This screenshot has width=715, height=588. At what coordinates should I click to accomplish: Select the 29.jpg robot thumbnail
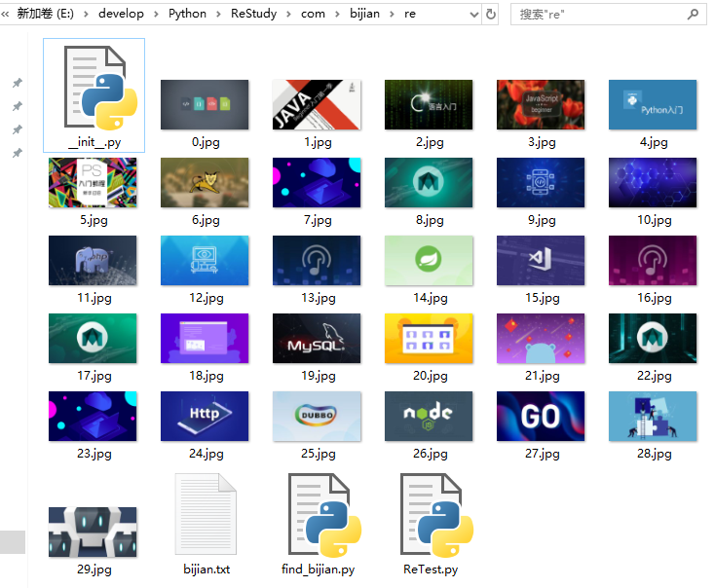pos(93,532)
